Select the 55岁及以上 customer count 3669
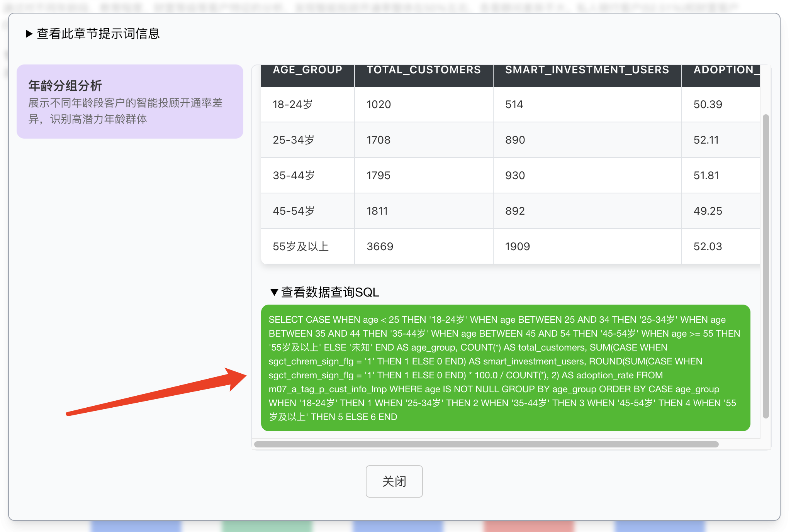The width and height of the screenshot is (808, 532). click(379, 246)
